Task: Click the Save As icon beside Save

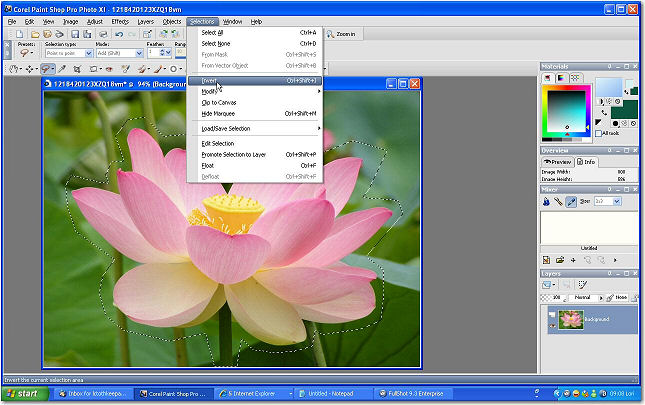Action: pyautogui.click(x=87, y=34)
